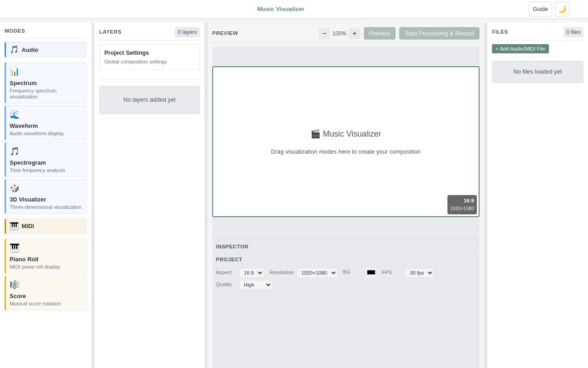Click the Piano Roll keyboard icon
The width and height of the screenshot is (588, 368).
point(15,248)
